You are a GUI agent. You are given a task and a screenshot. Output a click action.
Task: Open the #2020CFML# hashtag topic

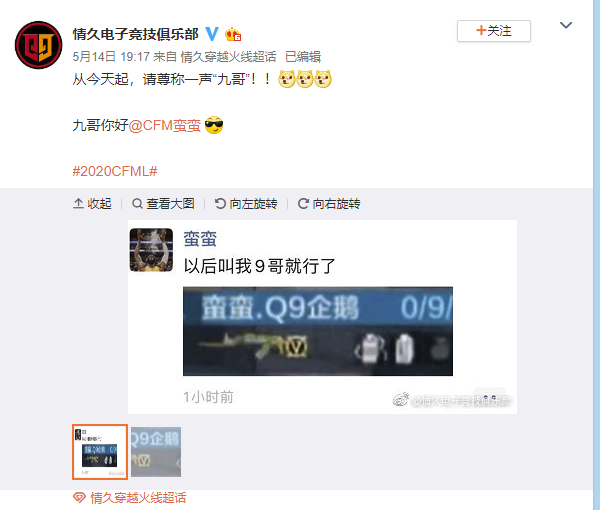coord(115,171)
